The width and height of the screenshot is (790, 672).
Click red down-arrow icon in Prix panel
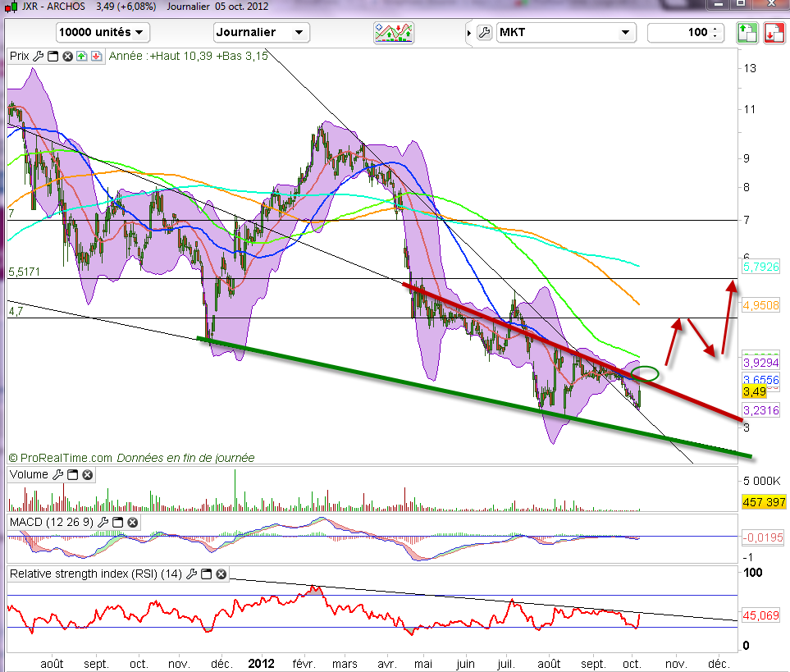(x=96, y=57)
